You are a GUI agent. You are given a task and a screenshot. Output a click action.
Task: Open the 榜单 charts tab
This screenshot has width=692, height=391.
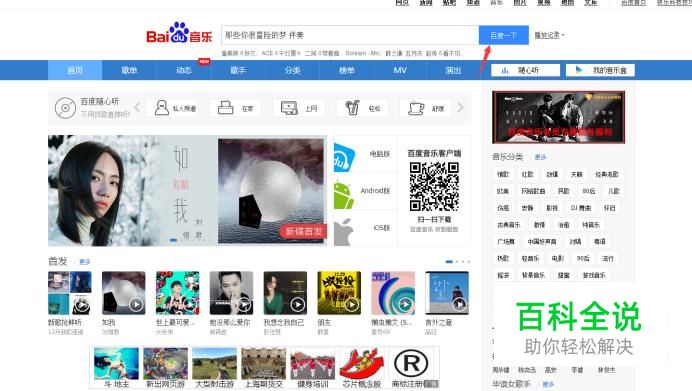pos(346,70)
